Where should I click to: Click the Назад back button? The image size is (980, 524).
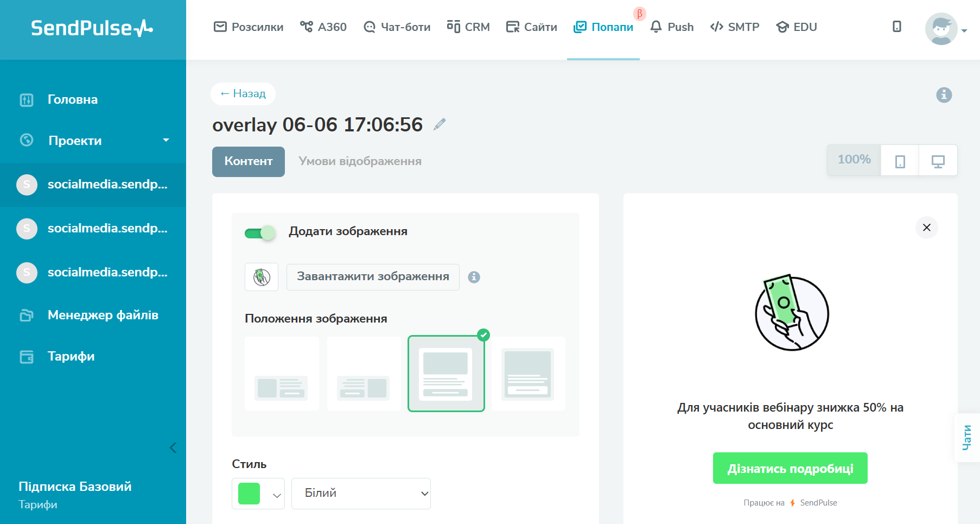pyautogui.click(x=243, y=94)
